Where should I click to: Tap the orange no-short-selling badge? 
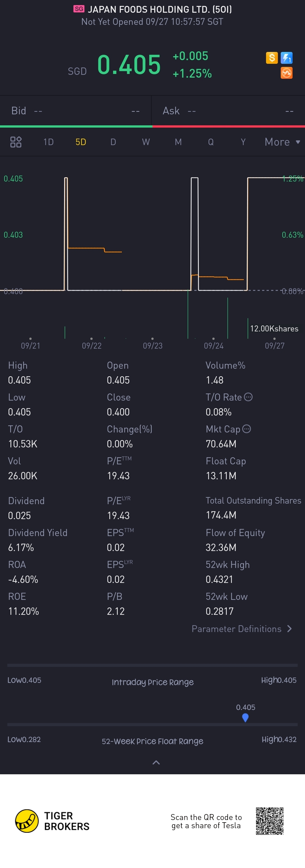click(286, 73)
